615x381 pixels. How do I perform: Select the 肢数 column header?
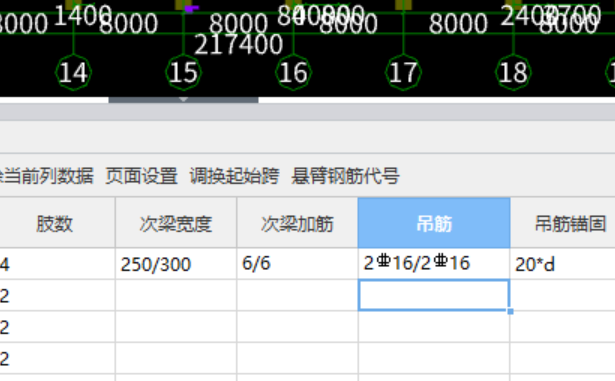57,223
